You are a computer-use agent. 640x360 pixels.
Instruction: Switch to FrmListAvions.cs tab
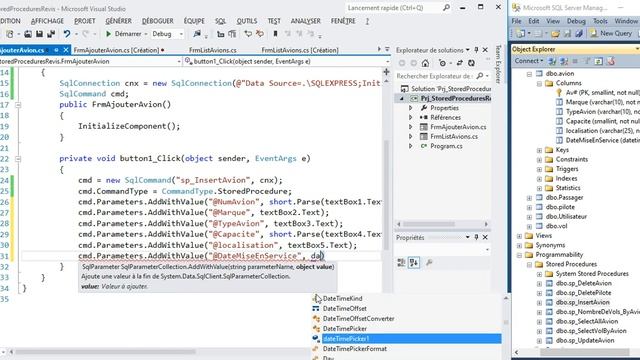point(212,50)
